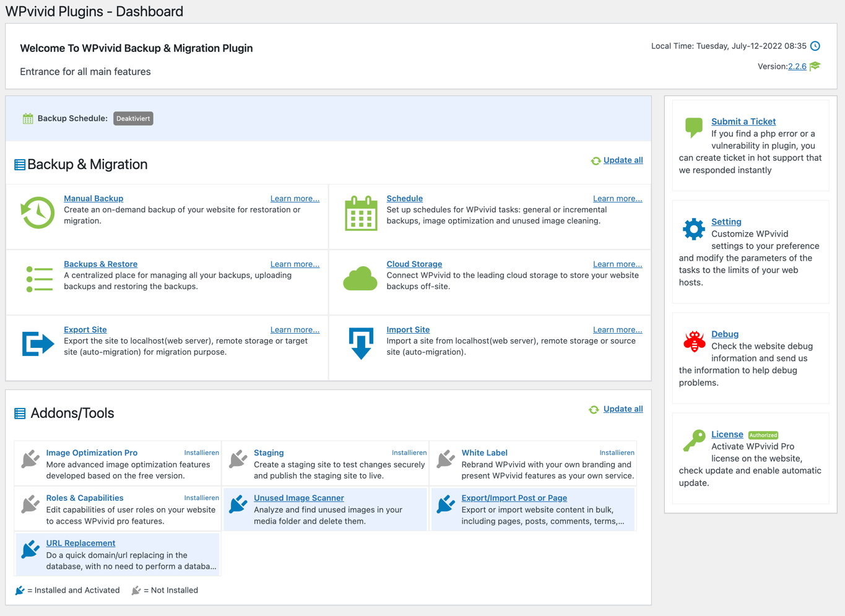This screenshot has height=616, width=845.
Task: Click the Staging addon plug icon
Action: (238, 459)
